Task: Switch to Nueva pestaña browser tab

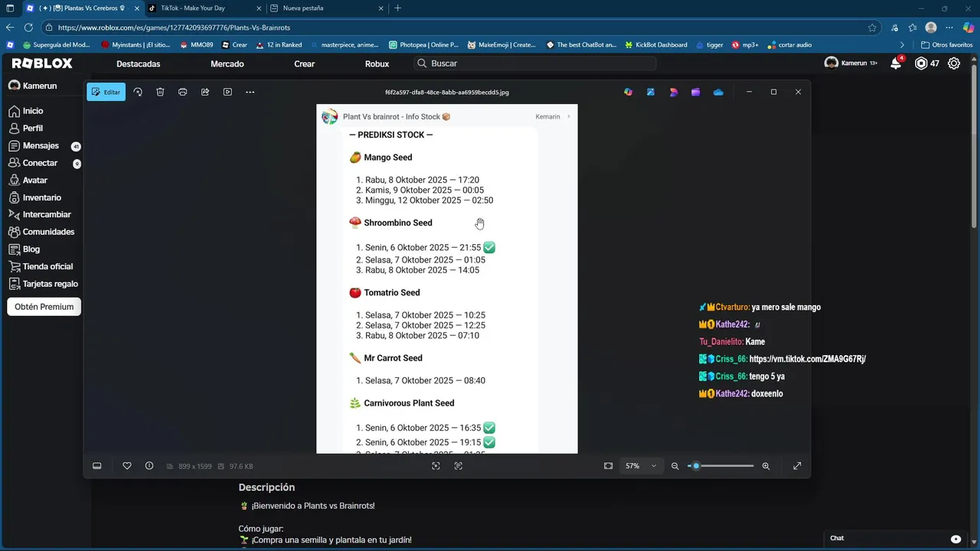Action: [x=325, y=8]
